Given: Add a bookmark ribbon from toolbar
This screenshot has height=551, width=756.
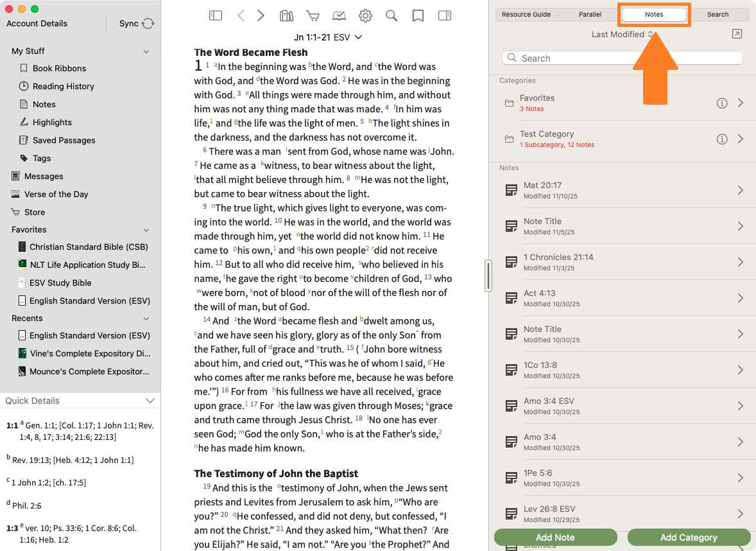Looking at the screenshot, I should pos(418,15).
